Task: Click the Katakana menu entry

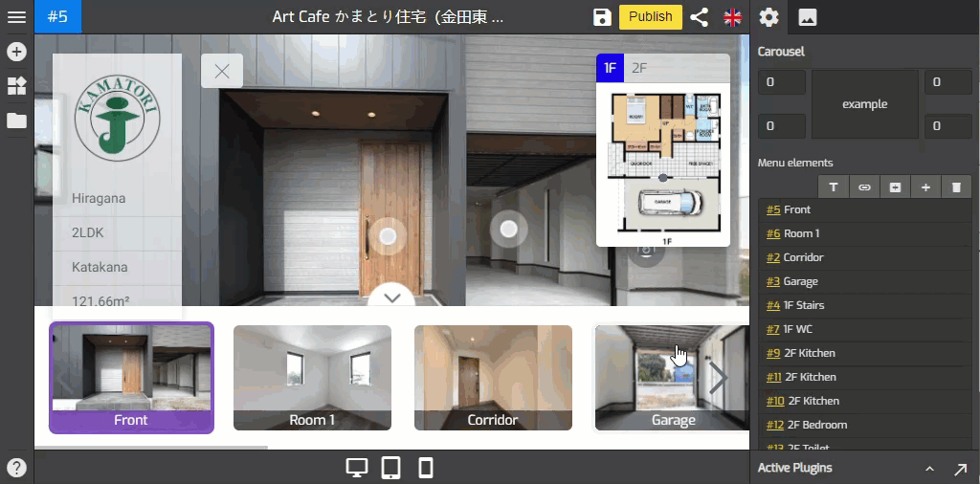Action: pos(117,267)
